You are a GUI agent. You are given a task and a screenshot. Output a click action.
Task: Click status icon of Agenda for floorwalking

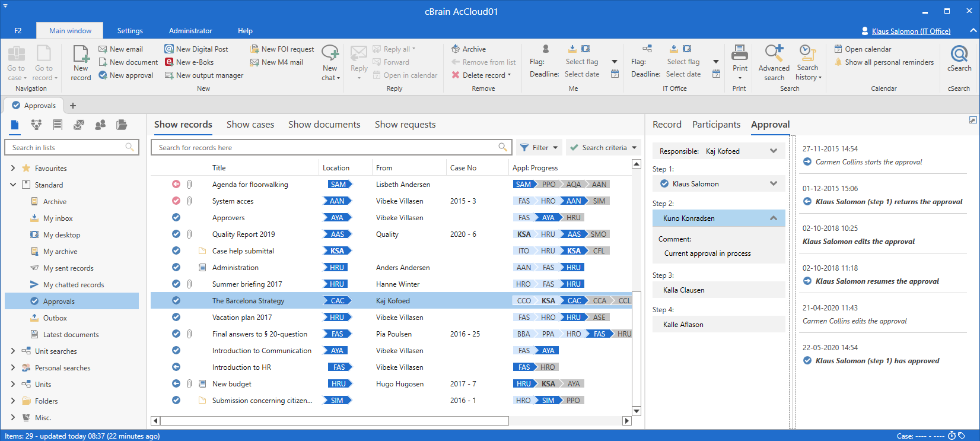click(176, 184)
